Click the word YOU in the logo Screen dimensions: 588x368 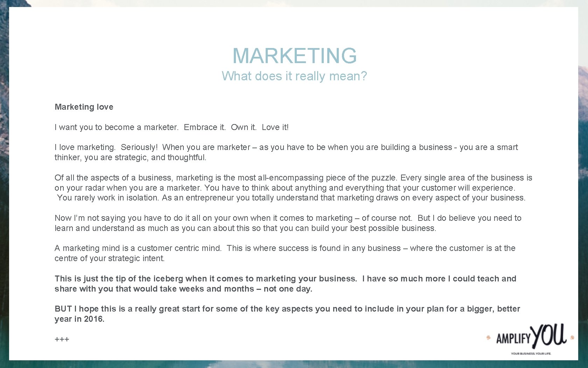coord(548,335)
